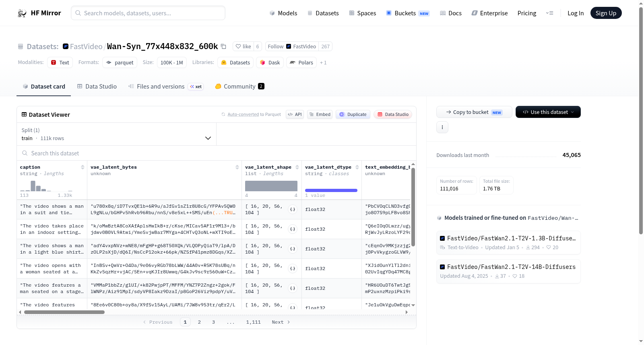Click the 100K - 1M size tag
This screenshot has height=345, width=644.
click(172, 62)
